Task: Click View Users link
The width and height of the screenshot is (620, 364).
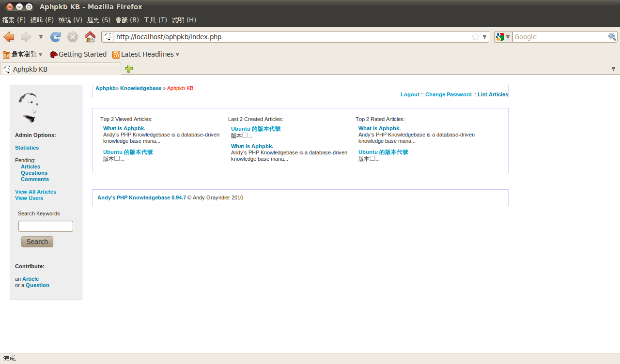Action: point(29,198)
